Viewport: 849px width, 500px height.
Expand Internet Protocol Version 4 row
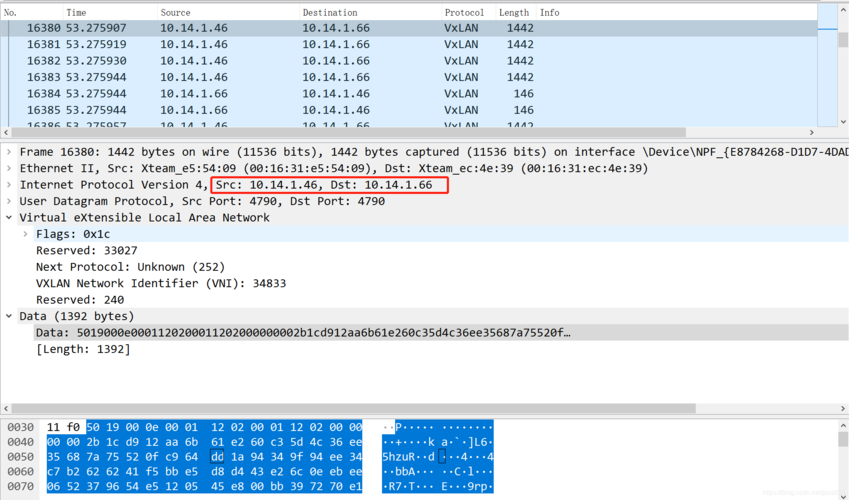coord(9,185)
